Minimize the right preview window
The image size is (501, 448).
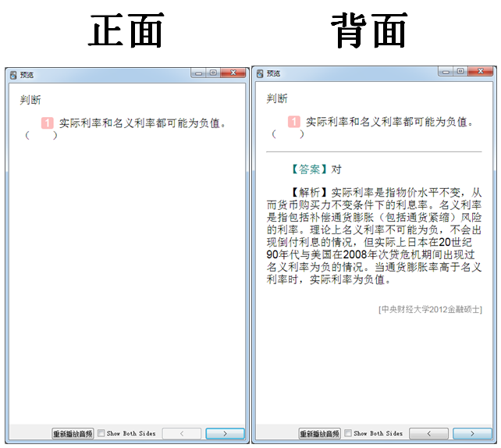446,72
